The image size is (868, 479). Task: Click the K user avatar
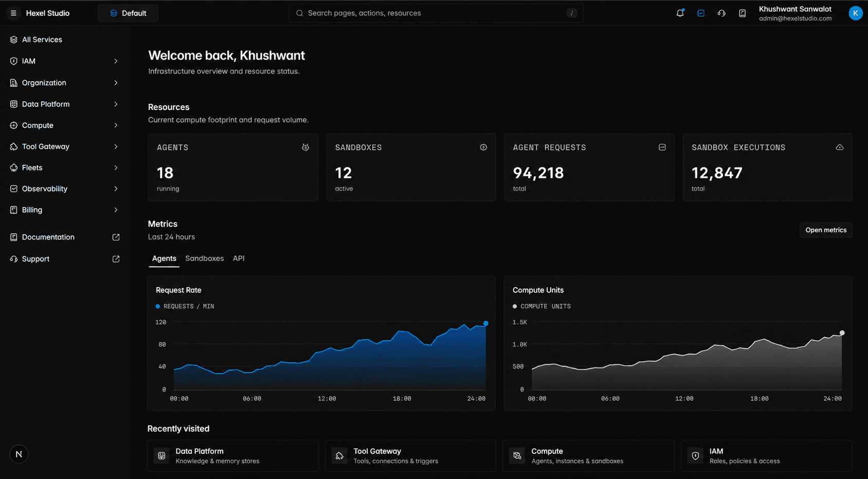(x=856, y=13)
